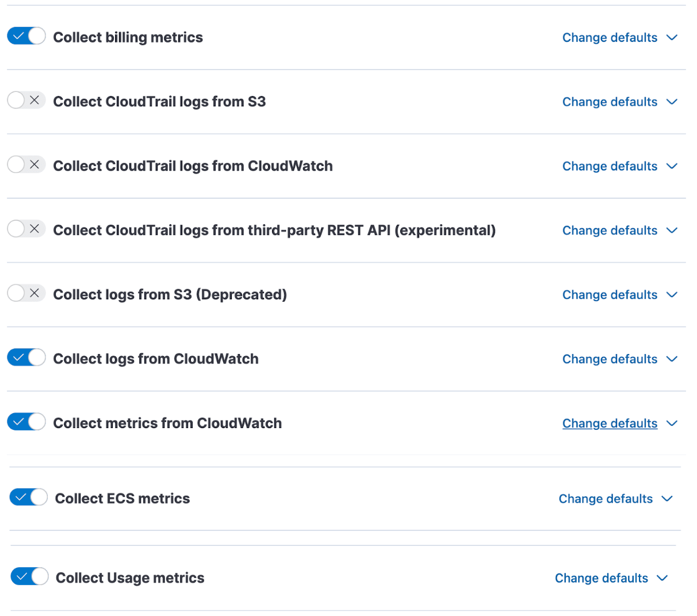Open Change defaults for CloudTrail logs from S3
Image resolution: width=697 pixels, height=616 pixels.
[610, 102]
